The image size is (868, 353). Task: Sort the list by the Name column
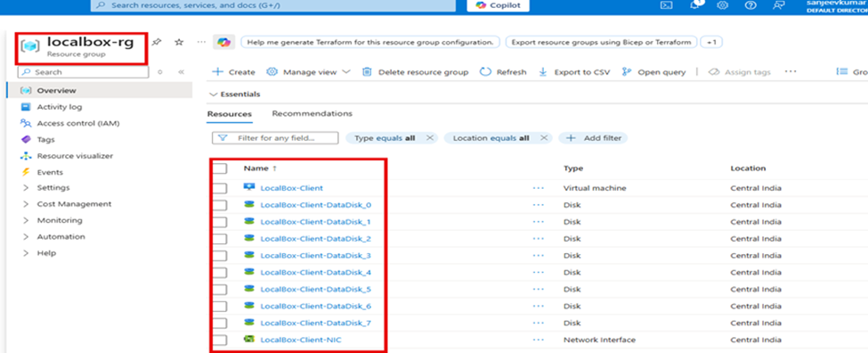pos(260,168)
